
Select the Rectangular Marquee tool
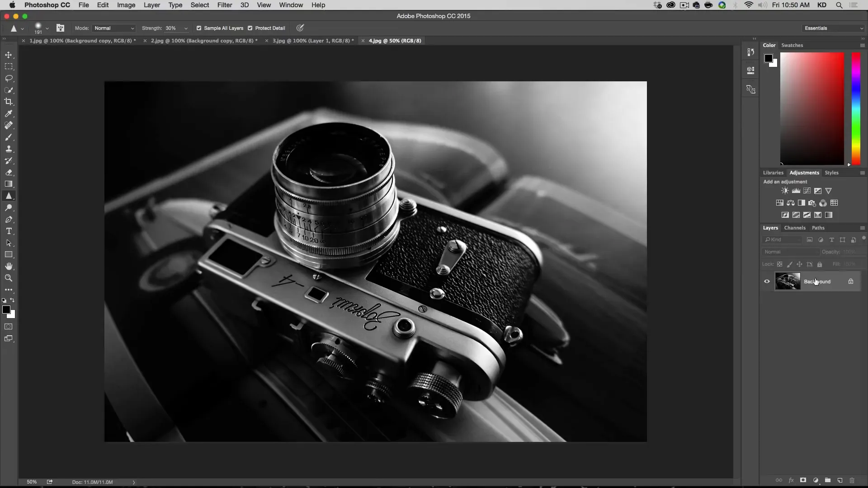pyautogui.click(x=9, y=66)
